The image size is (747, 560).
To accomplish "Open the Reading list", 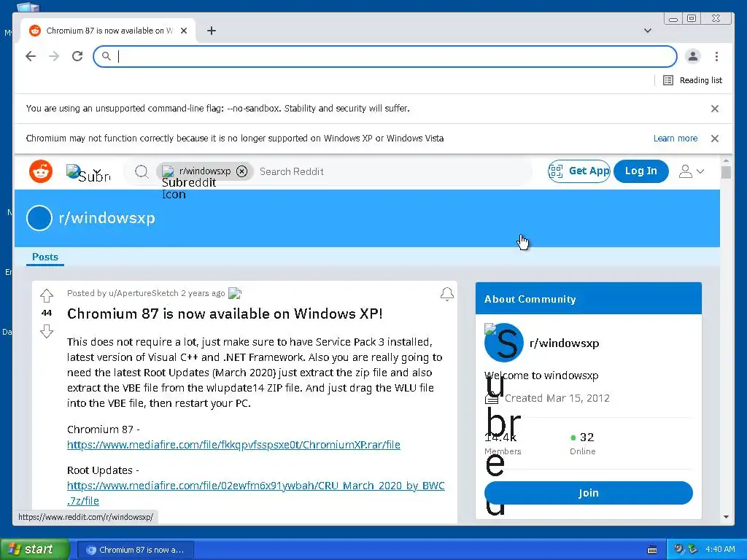I will [x=693, y=80].
